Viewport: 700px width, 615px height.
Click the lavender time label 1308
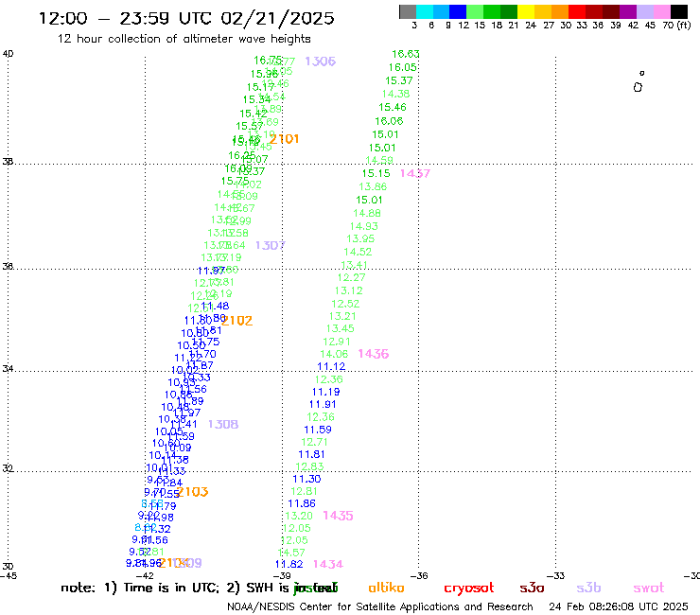click(222, 424)
